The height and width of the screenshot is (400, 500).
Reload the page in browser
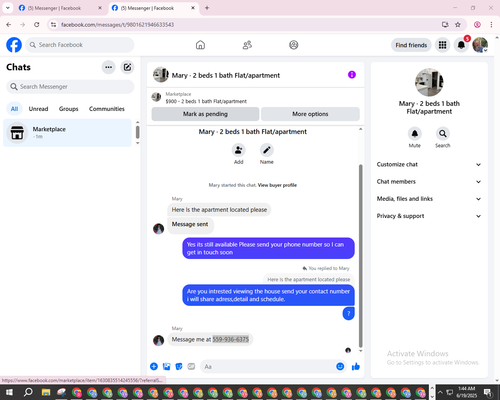click(x=37, y=24)
